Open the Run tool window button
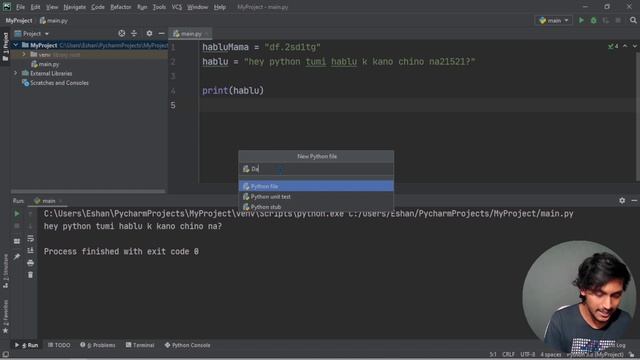 27,345
